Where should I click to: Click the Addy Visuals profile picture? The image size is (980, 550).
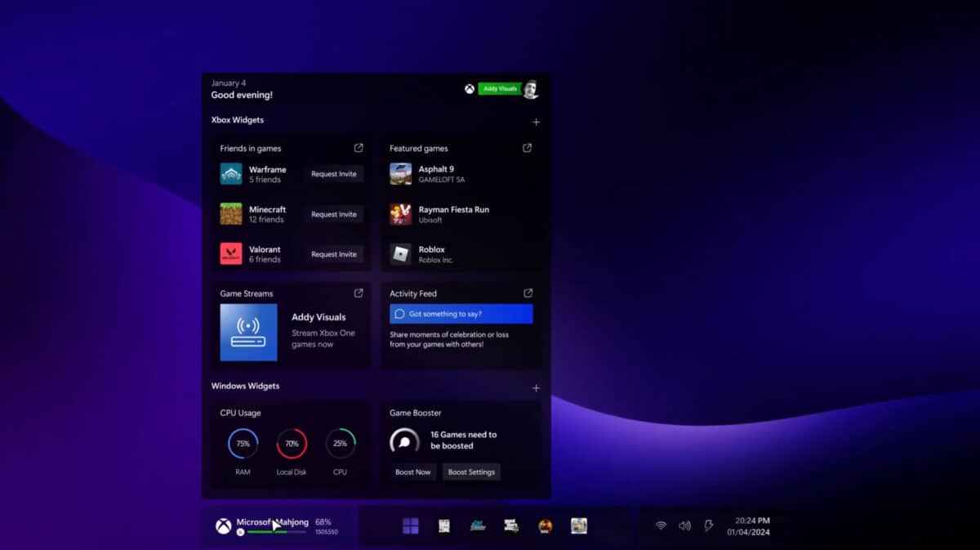click(531, 89)
